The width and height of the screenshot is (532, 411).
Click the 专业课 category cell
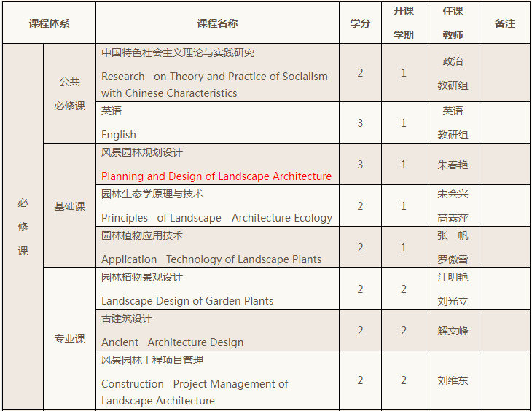point(69,338)
